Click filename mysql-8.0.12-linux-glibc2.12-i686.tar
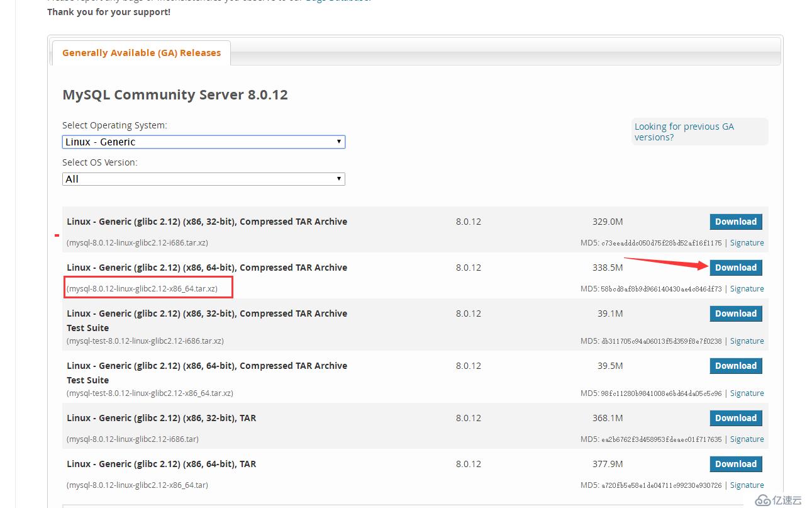 pyautogui.click(x=133, y=439)
